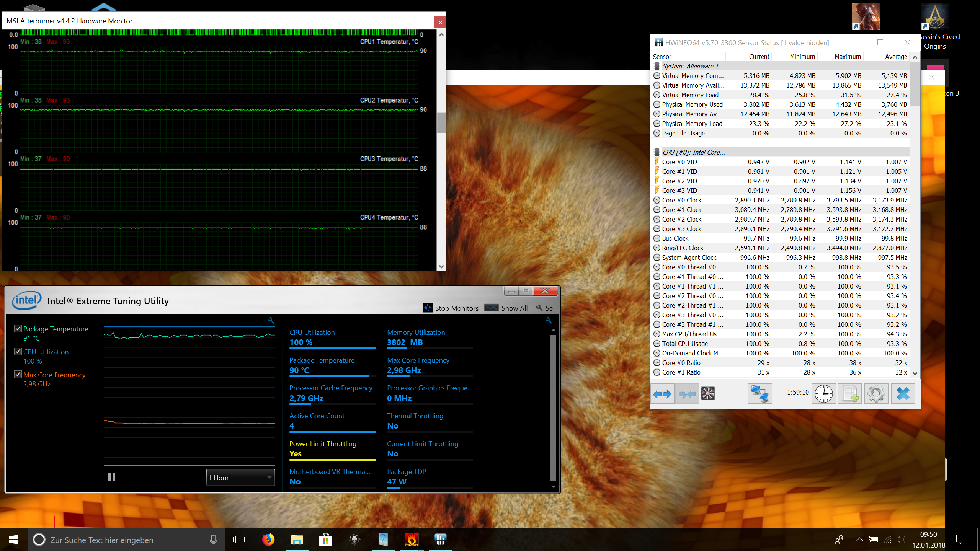Reset HWiNFO clock timer icon
The height and width of the screenshot is (551, 980).
pyautogui.click(x=823, y=393)
